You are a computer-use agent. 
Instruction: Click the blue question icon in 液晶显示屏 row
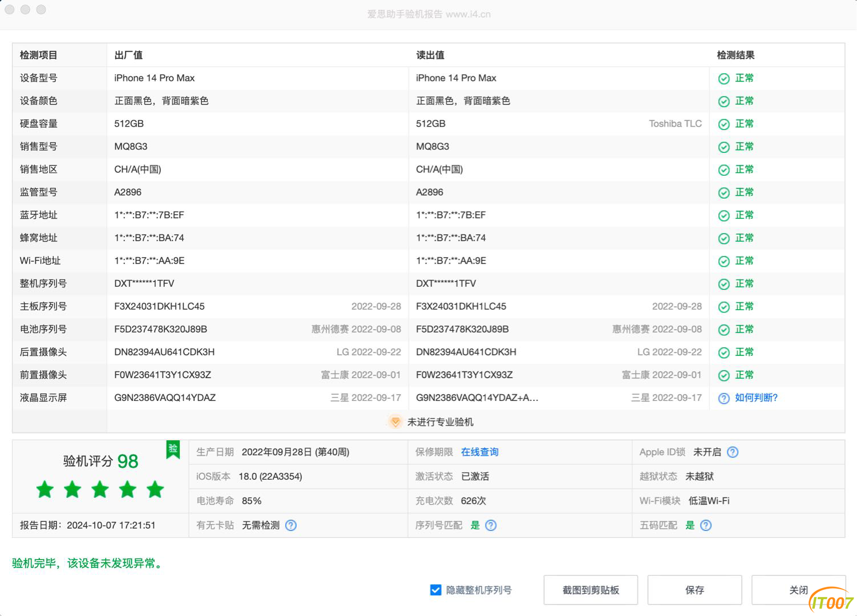[723, 398]
